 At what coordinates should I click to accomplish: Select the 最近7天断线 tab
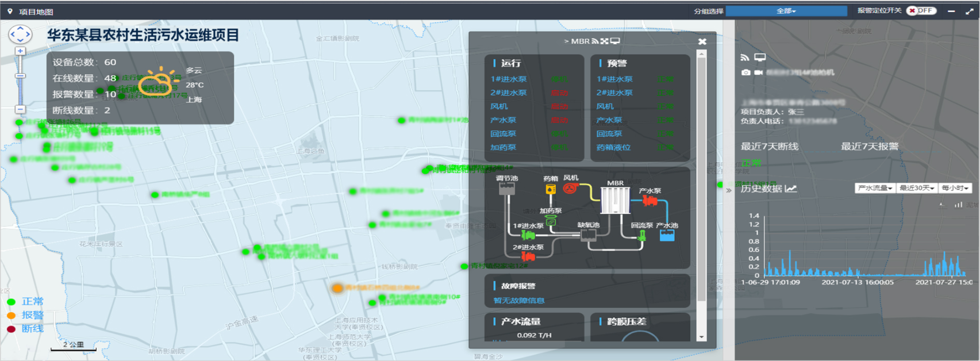(x=769, y=147)
